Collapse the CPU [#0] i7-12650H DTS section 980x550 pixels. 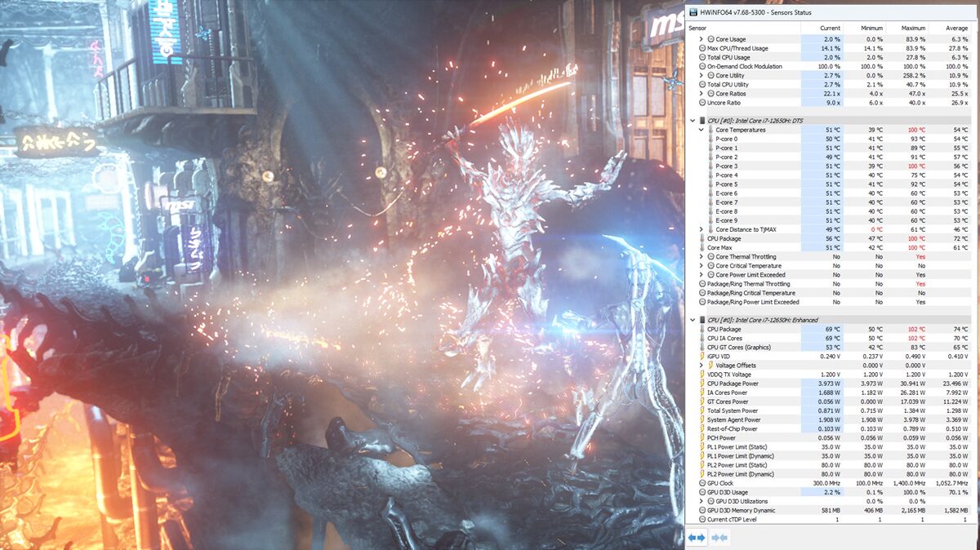pyautogui.click(x=693, y=121)
